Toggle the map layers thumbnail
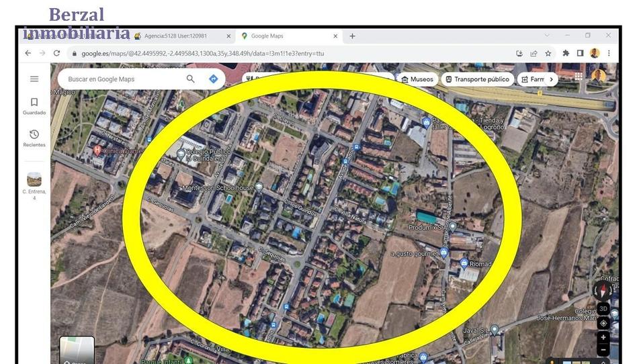This screenshot has height=364, width=637. 77,351
